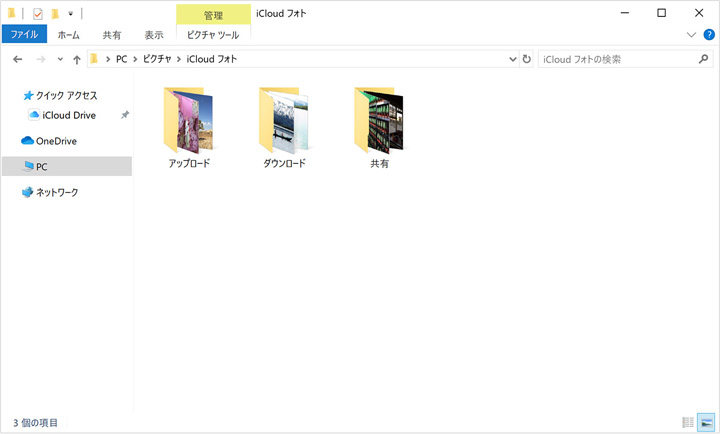Click the 3 個の項目 status text
Image resolution: width=720 pixels, height=434 pixels.
(35, 423)
